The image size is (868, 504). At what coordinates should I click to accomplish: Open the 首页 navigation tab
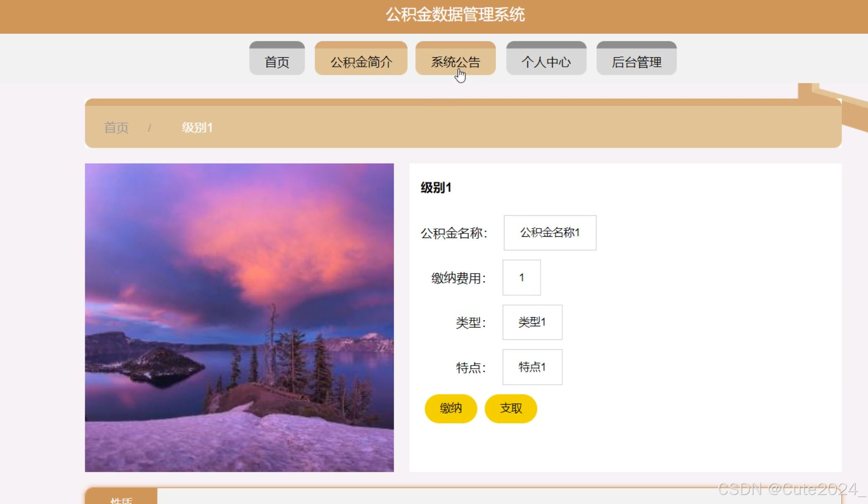277,58
